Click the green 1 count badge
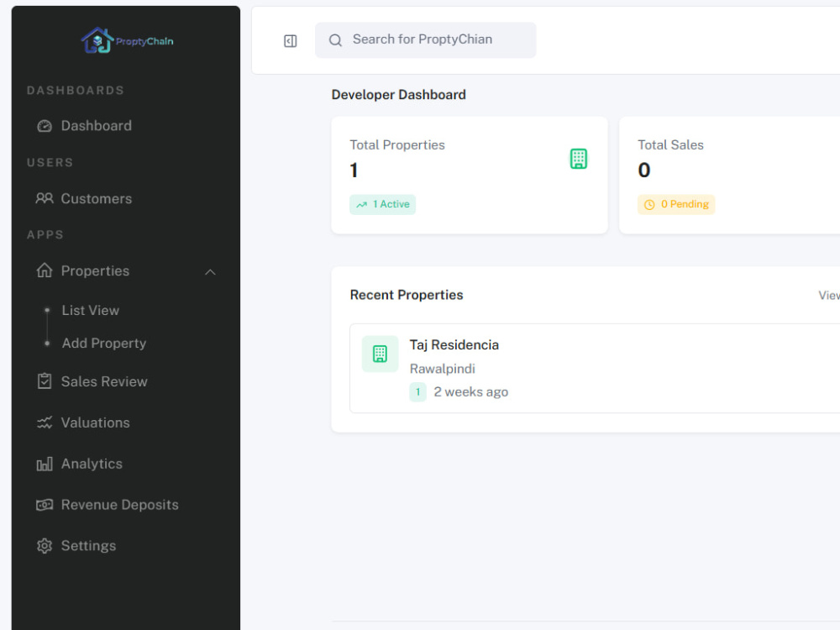This screenshot has height=630, width=840. 417,392
